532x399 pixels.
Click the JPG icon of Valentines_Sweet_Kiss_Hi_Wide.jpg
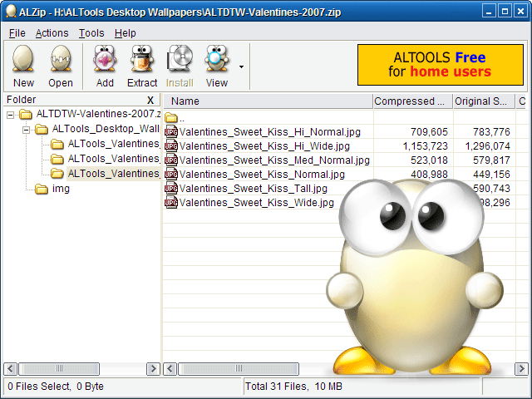click(171, 146)
